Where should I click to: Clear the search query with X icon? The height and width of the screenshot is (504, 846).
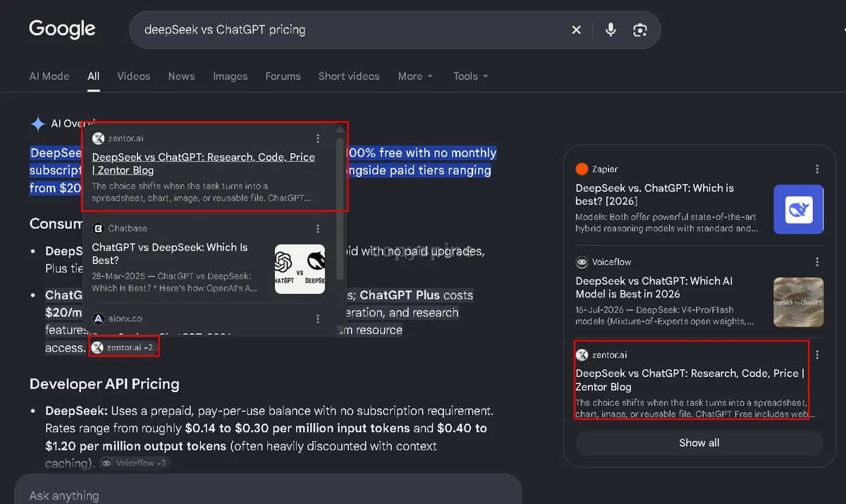tap(576, 30)
